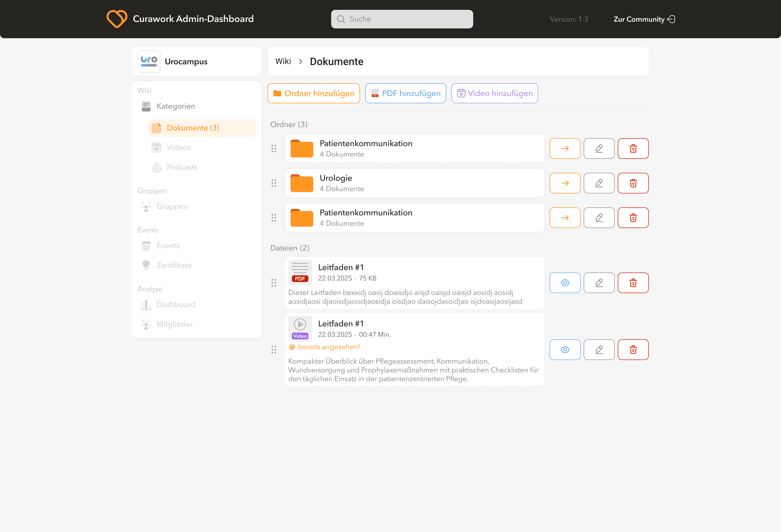Delete the PDF Leitfaden #1 file
This screenshot has width=781, height=532.
click(633, 283)
